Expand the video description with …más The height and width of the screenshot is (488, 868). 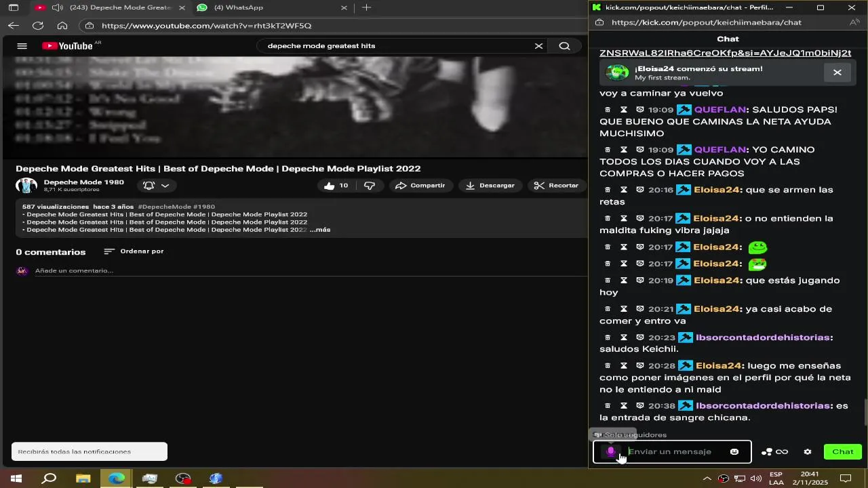(x=320, y=230)
